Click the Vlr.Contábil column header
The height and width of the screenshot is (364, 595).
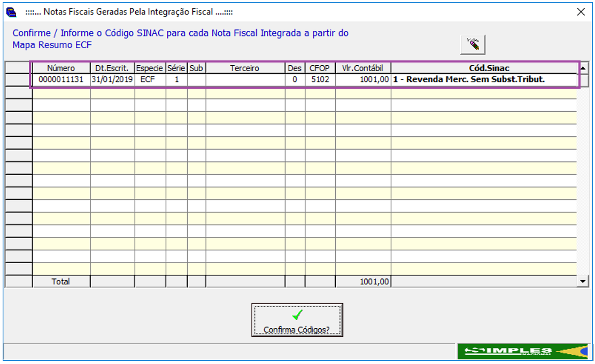pos(363,68)
